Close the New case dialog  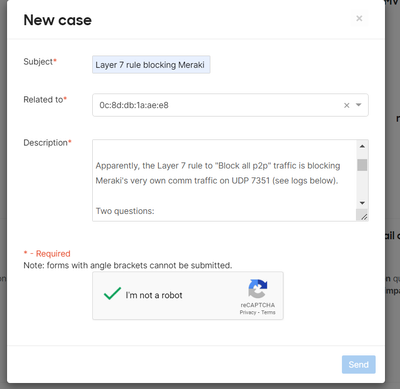(359, 18)
